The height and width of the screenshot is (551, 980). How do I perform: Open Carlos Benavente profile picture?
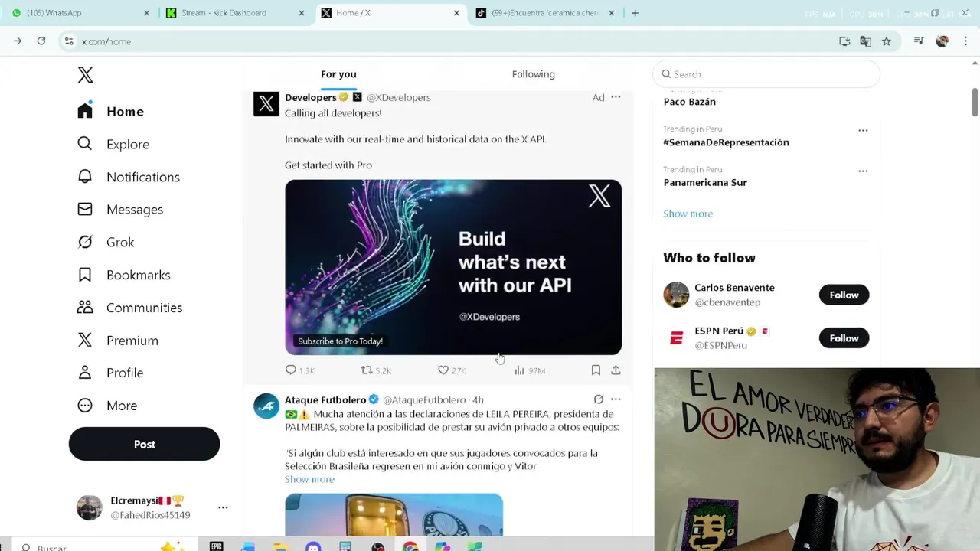click(676, 295)
